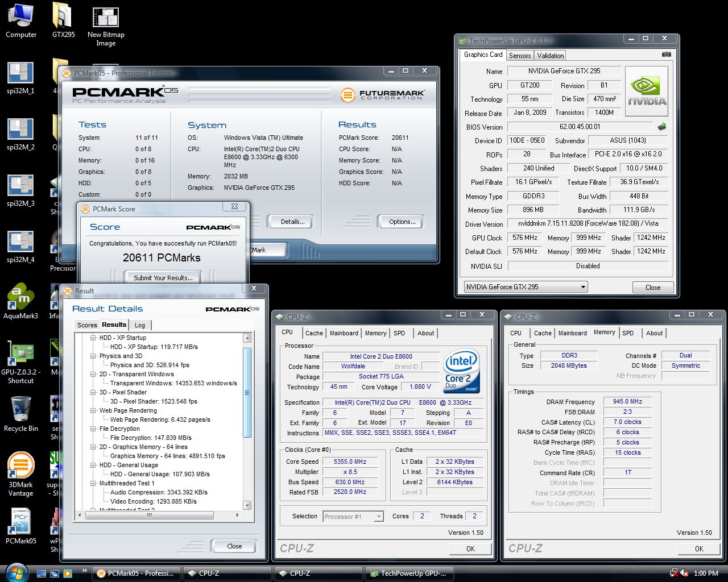Click OK in CPU-Z Memory window
The image size is (728, 582).
click(699, 548)
